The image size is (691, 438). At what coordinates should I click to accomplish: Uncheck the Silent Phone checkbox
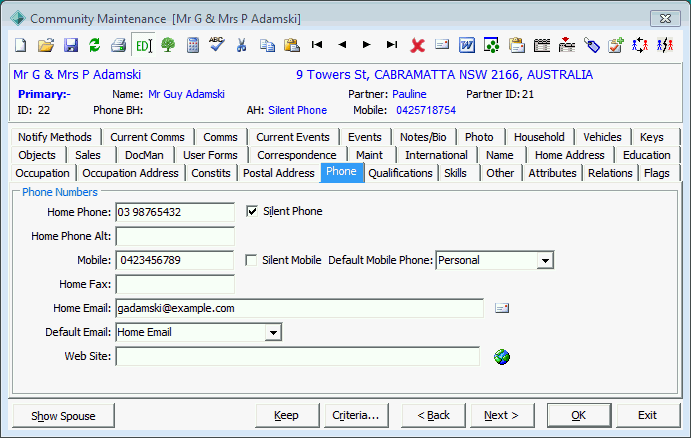[x=252, y=212]
